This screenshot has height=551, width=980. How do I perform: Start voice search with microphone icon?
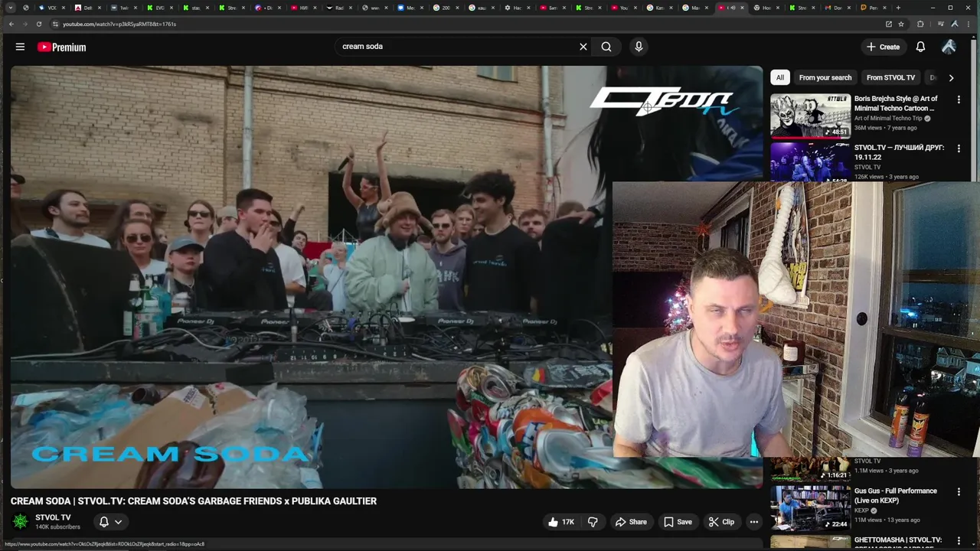[x=639, y=47]
